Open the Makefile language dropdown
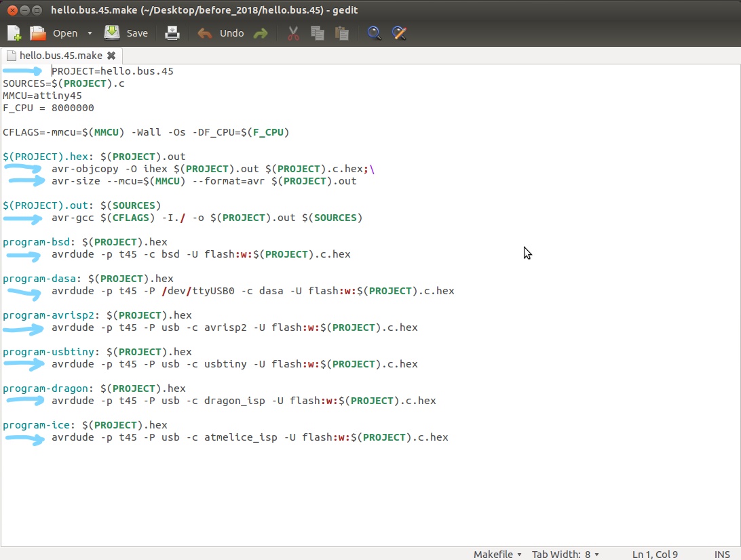Viewport: 741px width, 560px height. tap(497, 555)
